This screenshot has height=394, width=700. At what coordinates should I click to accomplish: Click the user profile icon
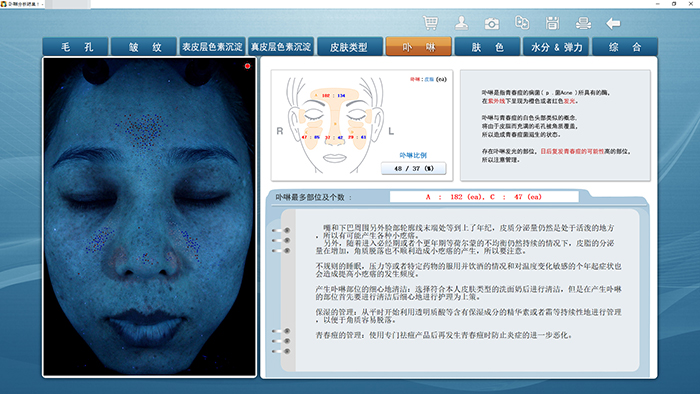point(461,23)
